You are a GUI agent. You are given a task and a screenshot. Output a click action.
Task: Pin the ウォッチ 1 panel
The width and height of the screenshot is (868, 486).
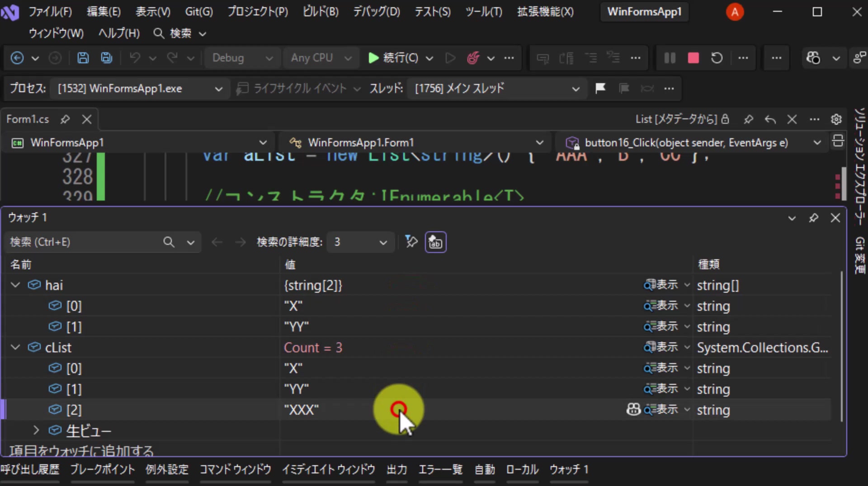tap(814, 218)
